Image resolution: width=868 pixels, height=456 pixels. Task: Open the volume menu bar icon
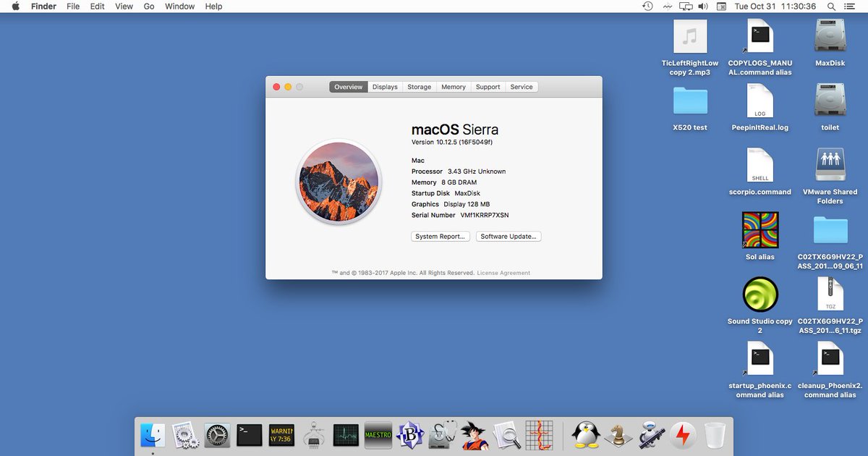(703, 7)
